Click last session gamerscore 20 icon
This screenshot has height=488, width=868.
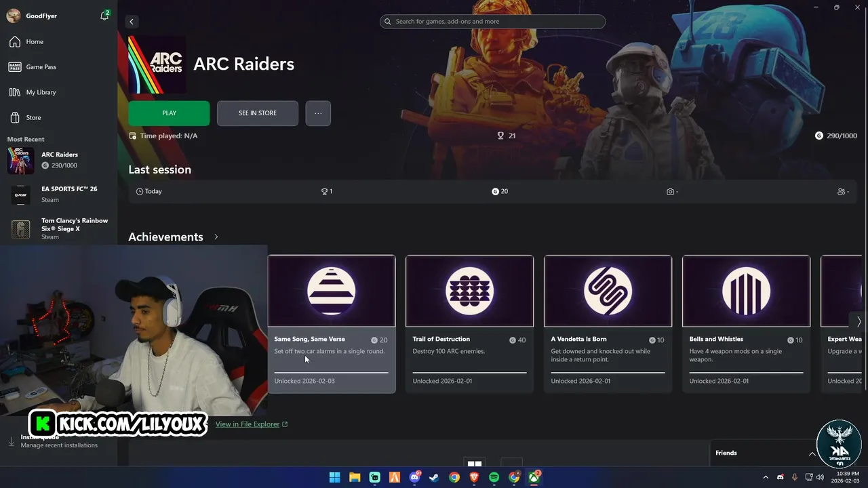coord(495,192)
